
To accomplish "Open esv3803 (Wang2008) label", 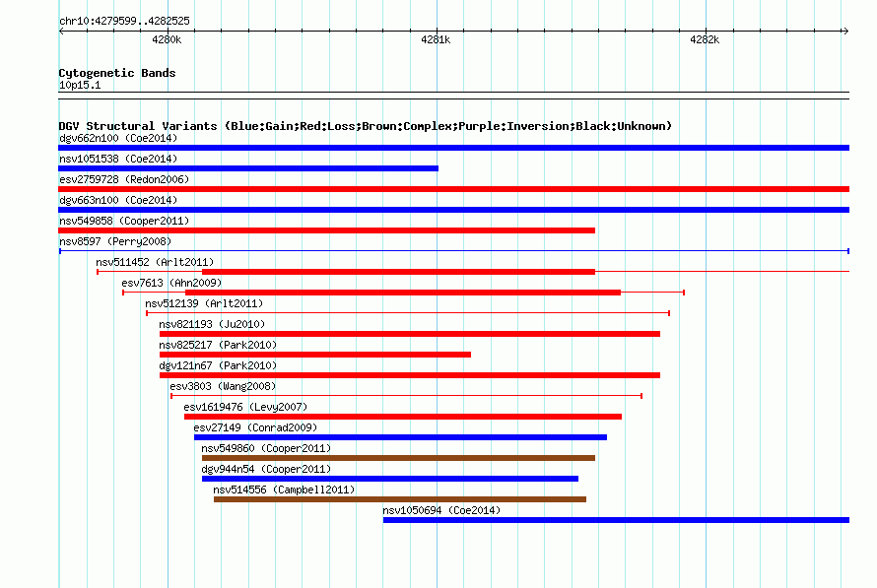I will (223, 386).
